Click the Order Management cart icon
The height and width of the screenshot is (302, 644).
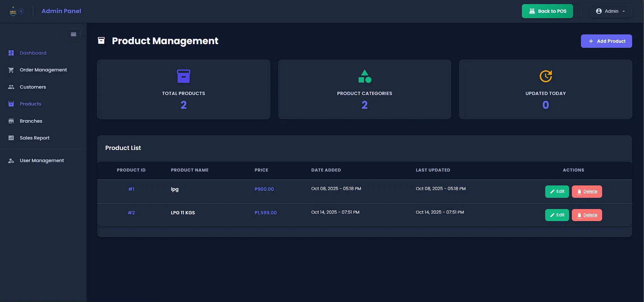[11, 70]
